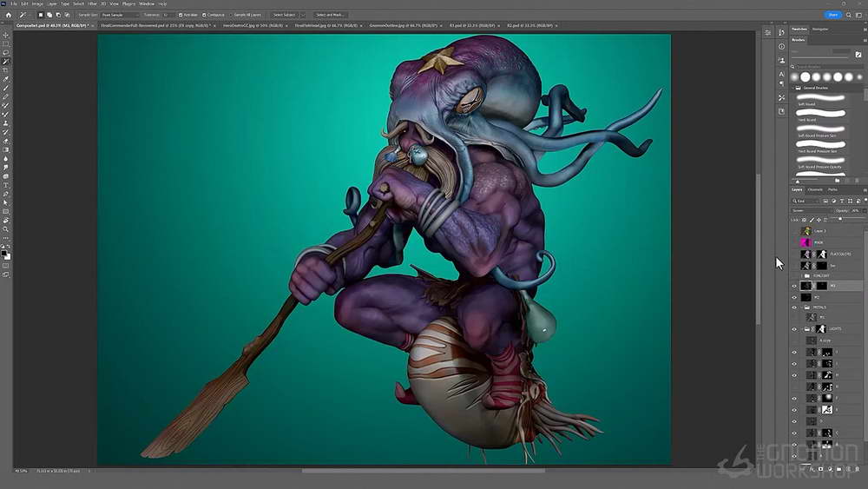Open the Info panel icon in side dock
Image resolution: width=868 pixels, height=489 pixels.
(782, 47)
